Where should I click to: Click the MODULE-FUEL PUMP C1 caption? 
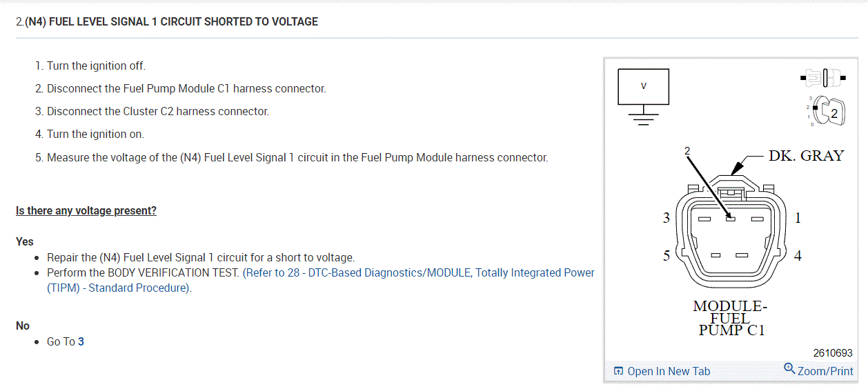(731, 318)
